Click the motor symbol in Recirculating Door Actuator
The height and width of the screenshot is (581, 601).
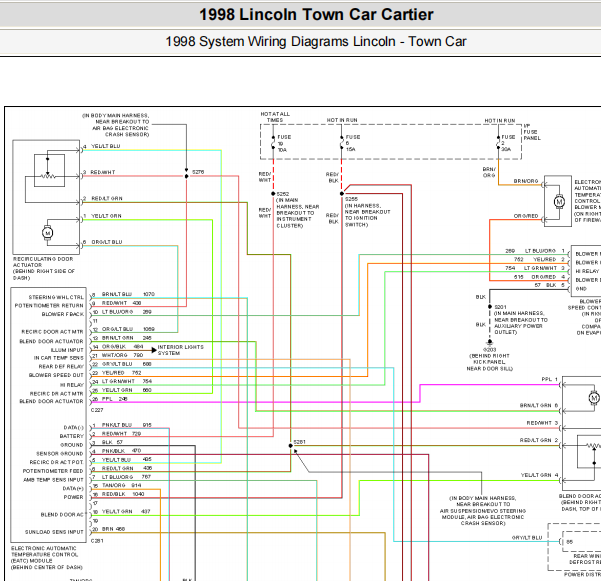pos(48,233)
